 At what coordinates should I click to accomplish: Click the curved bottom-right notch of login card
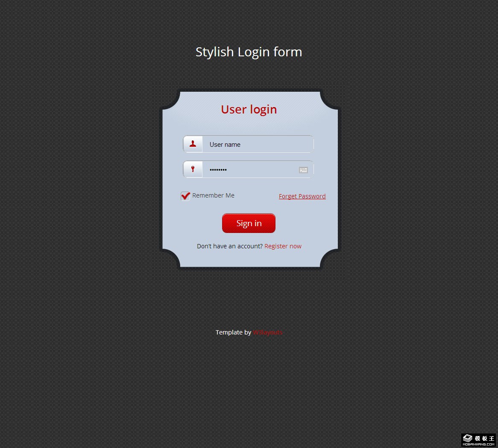329,259
